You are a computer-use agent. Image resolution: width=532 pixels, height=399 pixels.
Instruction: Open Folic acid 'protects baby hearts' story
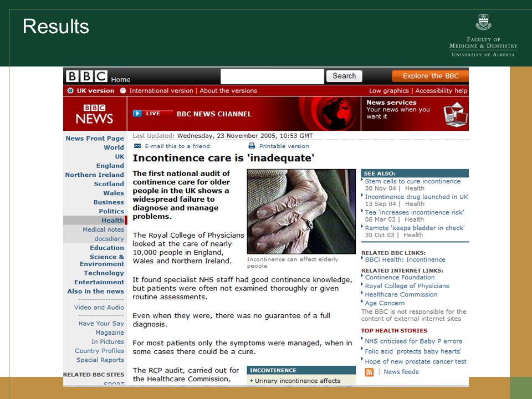coord(413,351)
